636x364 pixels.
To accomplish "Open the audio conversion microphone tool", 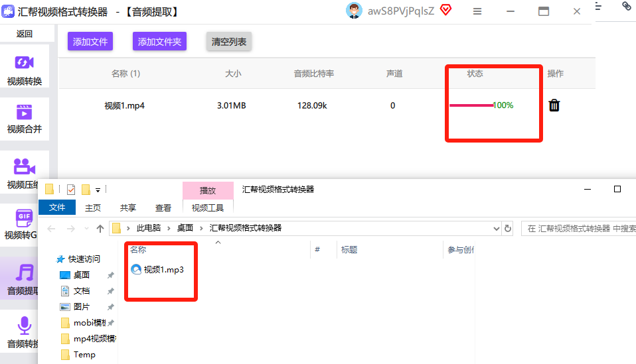I will [x=19, y=332].
